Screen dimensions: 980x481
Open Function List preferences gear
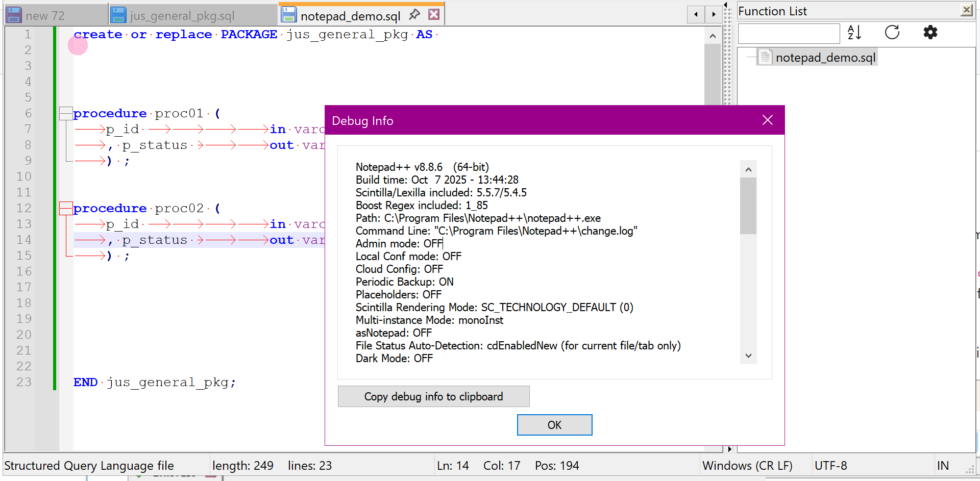(x=930, y=33)
